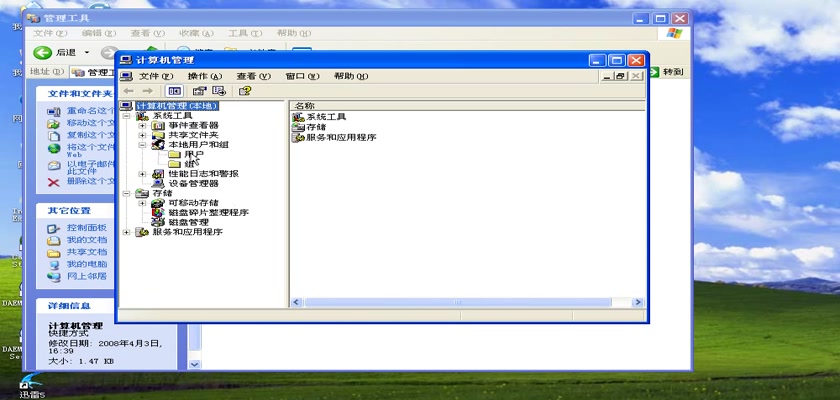Click the Properties toolbar icon in Computer Management
This screenshot has width=840, height=400.
[199, 91]
